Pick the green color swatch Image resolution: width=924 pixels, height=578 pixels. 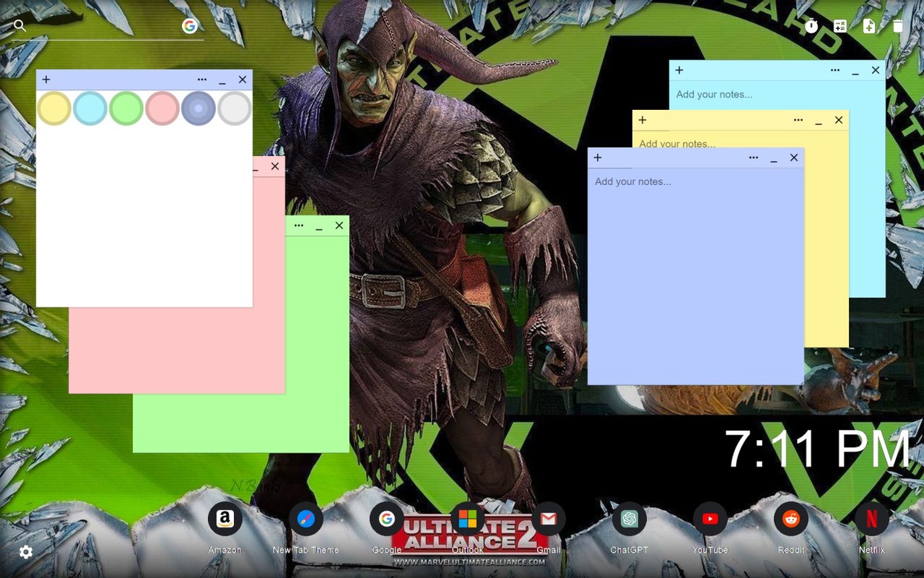(126, 108)
